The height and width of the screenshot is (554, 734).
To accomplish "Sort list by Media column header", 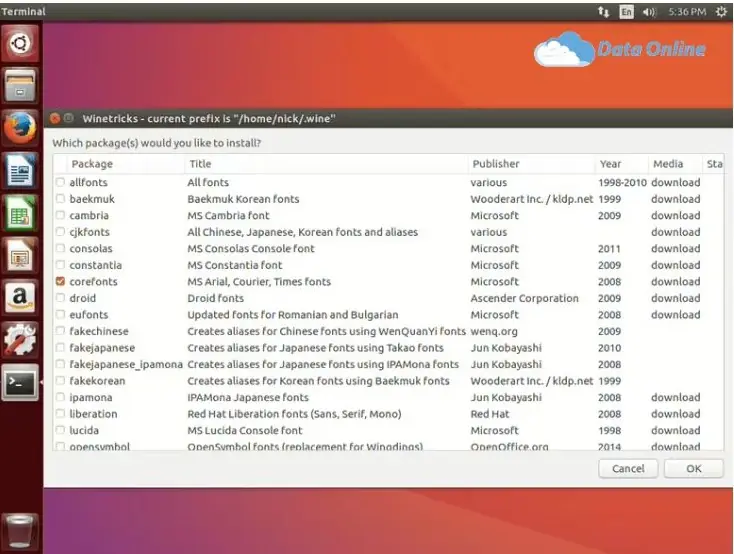I will [675, 164].
